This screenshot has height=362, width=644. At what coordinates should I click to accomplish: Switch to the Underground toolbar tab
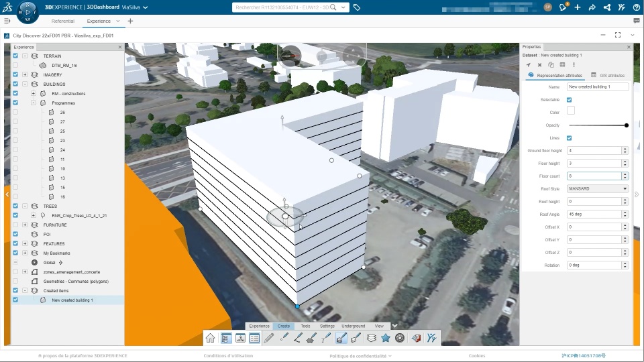pos(354,326)
